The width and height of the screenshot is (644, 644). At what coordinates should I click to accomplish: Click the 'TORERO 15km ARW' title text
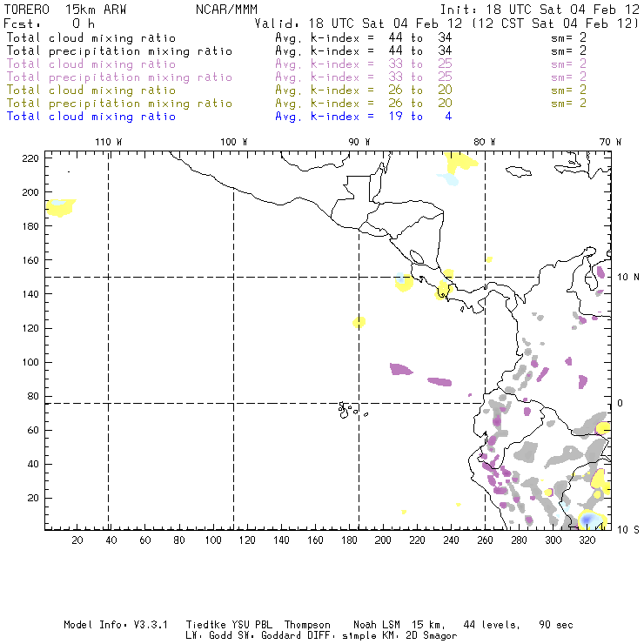pos(65,10)
